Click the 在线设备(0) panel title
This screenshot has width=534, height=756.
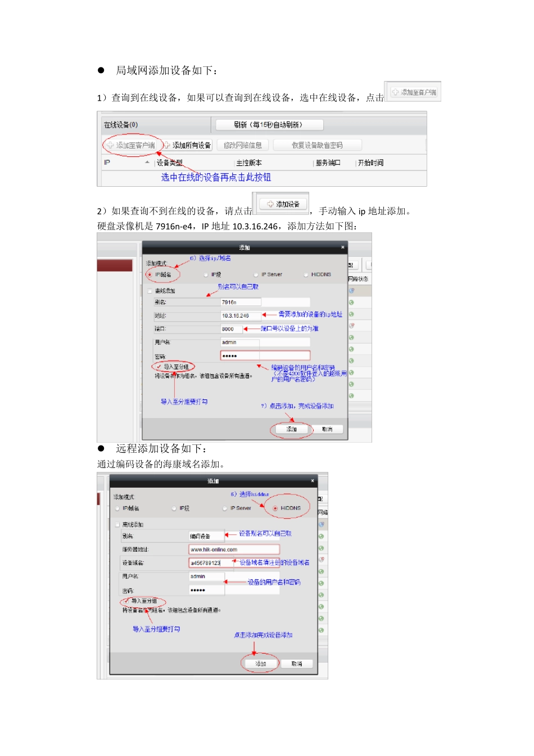click(121, 125)
